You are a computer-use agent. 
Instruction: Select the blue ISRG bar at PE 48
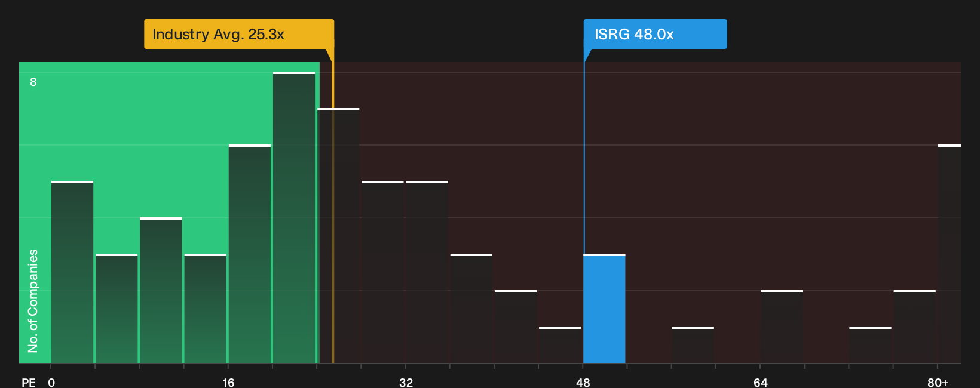point(604,309)
